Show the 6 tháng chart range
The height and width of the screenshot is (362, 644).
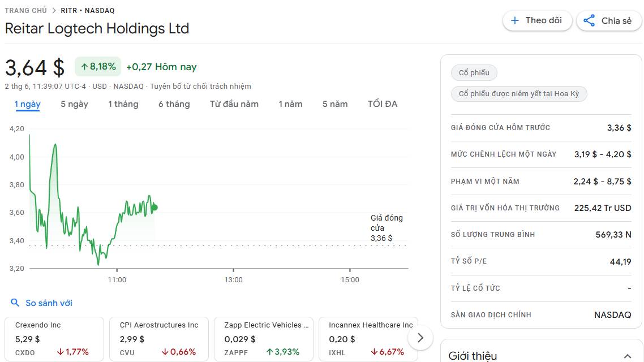coord(174,104)
